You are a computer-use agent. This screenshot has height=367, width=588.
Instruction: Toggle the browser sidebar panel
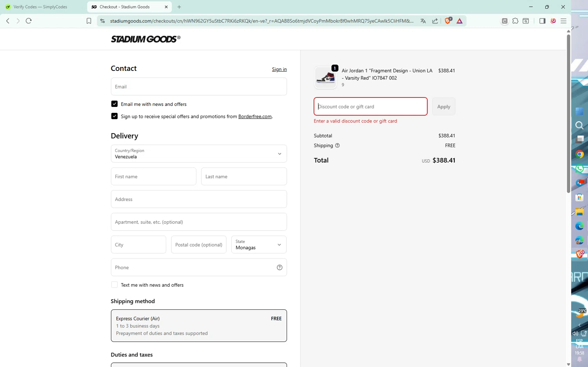(542, 21)
